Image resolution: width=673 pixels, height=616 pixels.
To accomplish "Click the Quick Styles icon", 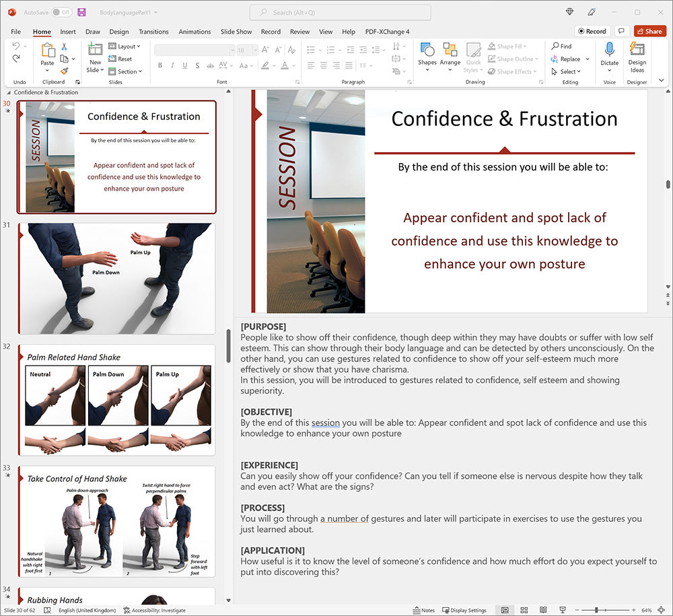I will 473,49.
